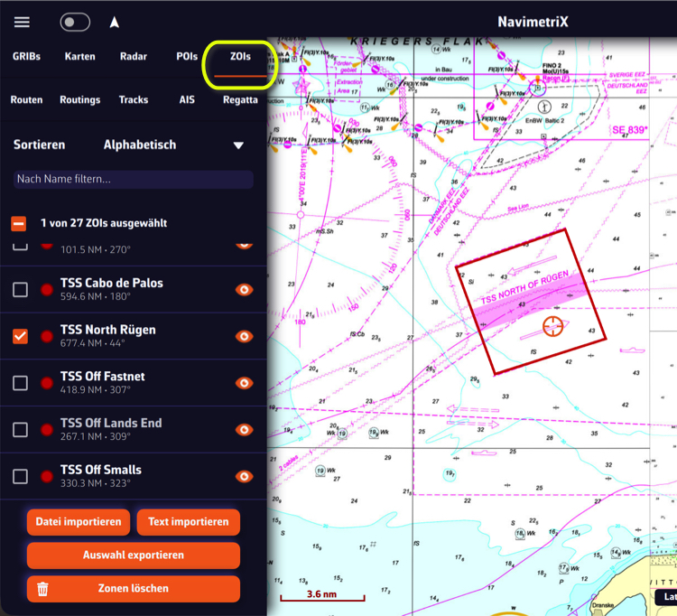Click the 'Sortieren' label
The width and height of the screenshot is (677, 616).
click(40, 145)
